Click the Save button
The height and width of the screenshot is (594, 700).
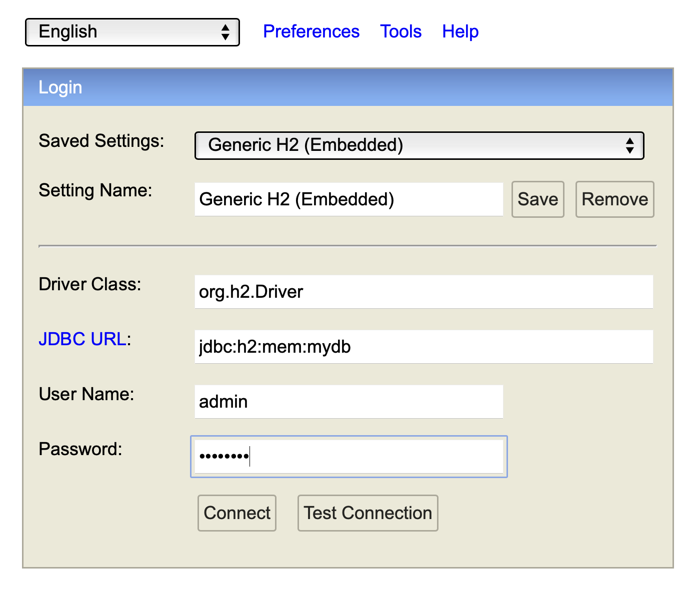[537, 199]
